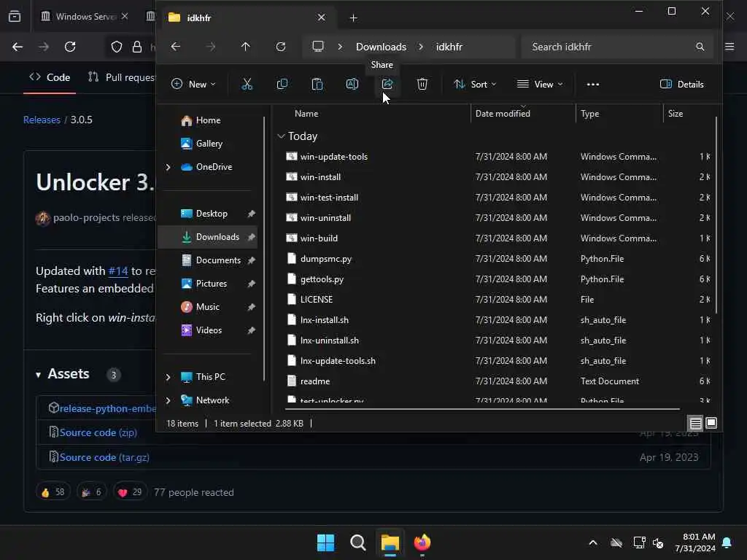Expand Network tree node
Screen dimensions: 747x560
point(169,400)
